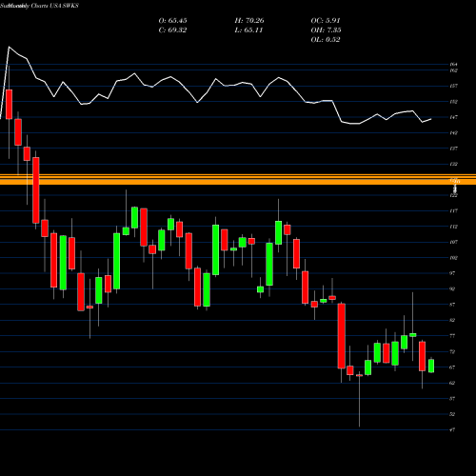Click the 164 price axis label

453,65
